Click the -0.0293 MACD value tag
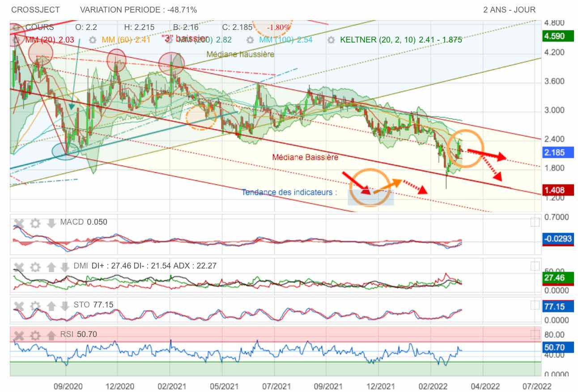The width and height of the screenshot is (578, 392). point(557,239)
